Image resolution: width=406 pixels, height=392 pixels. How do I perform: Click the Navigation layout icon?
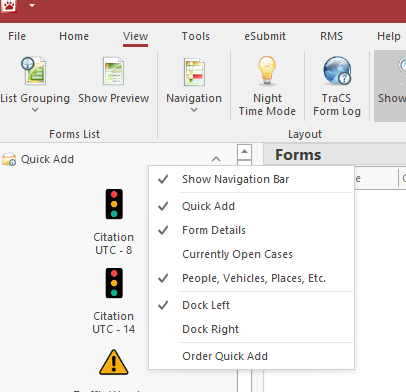pos(194,72)
